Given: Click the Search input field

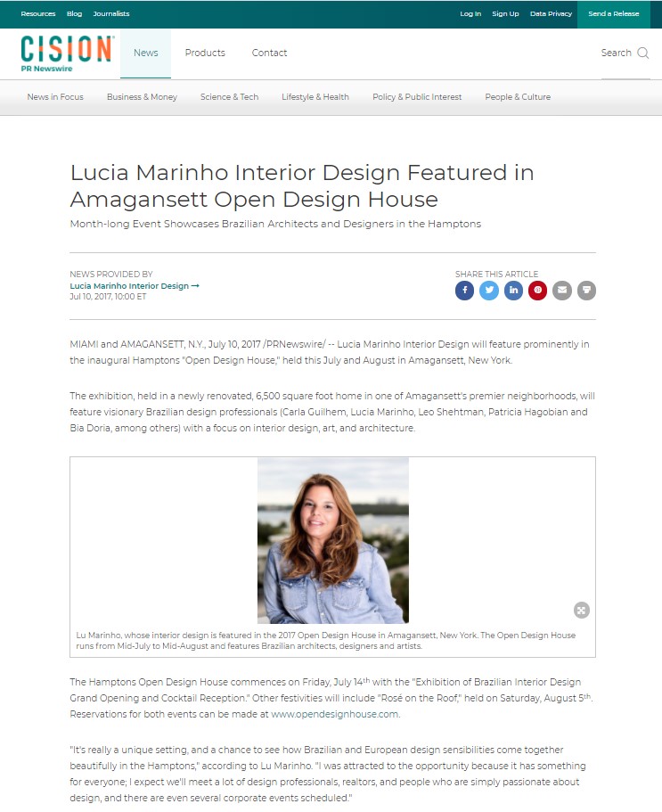Looking at the screenshot, I should 616,53.
